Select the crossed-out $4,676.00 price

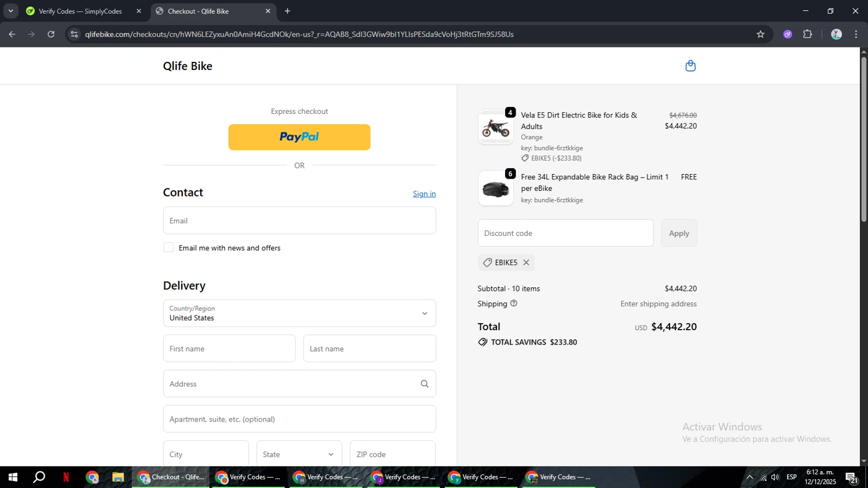click(683, 115)
